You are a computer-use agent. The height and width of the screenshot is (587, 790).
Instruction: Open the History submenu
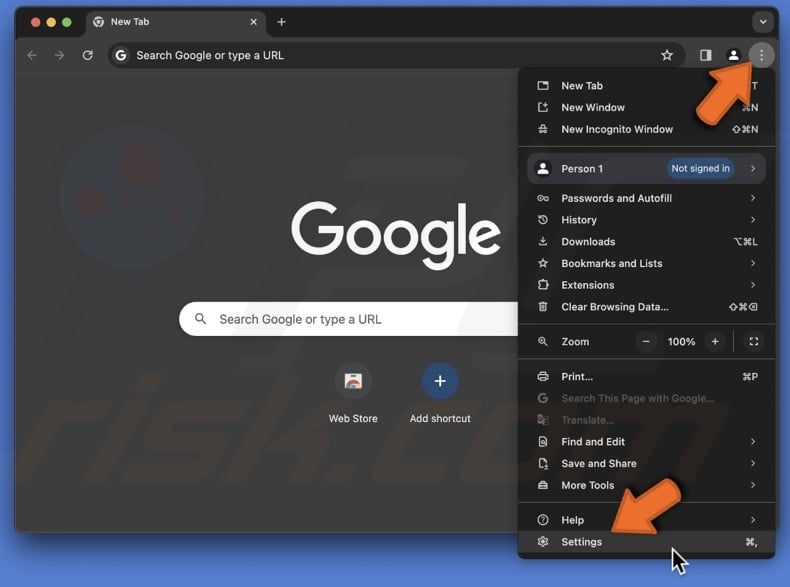[646, 220]
